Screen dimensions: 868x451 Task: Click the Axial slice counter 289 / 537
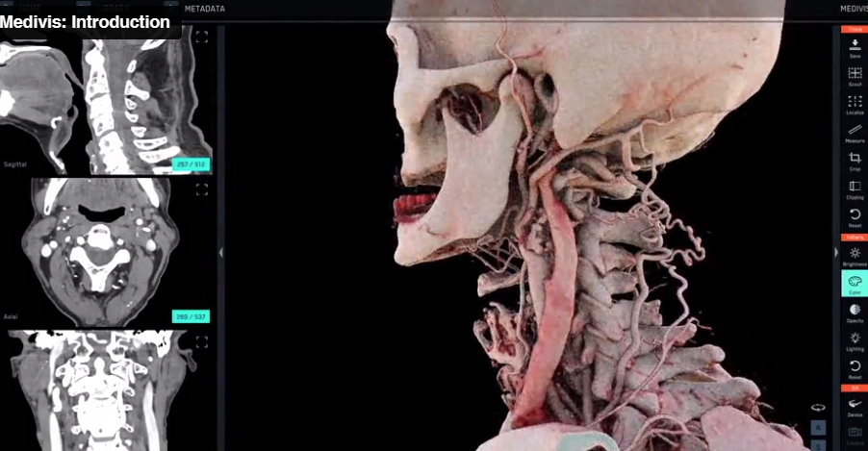(x=191, y=316)
